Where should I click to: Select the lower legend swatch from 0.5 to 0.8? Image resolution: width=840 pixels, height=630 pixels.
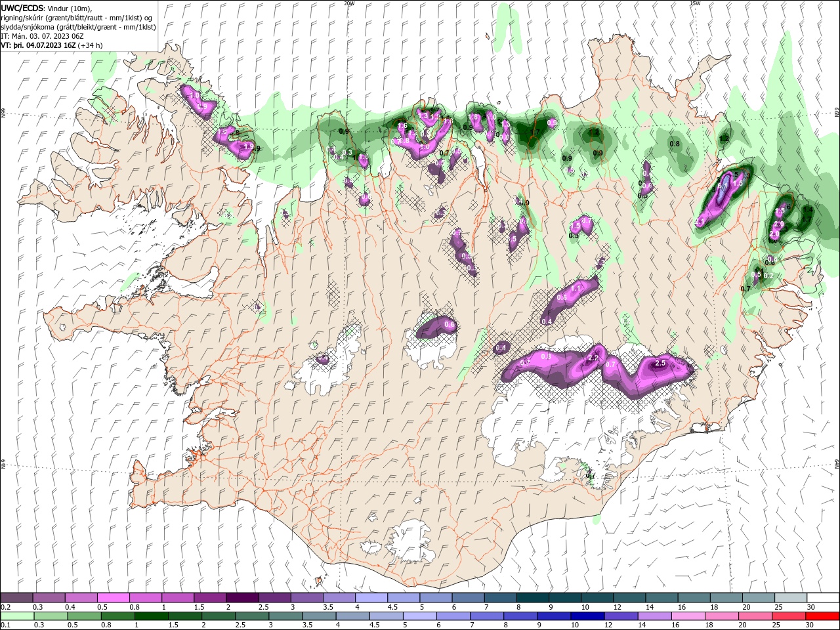pos(85,616)
